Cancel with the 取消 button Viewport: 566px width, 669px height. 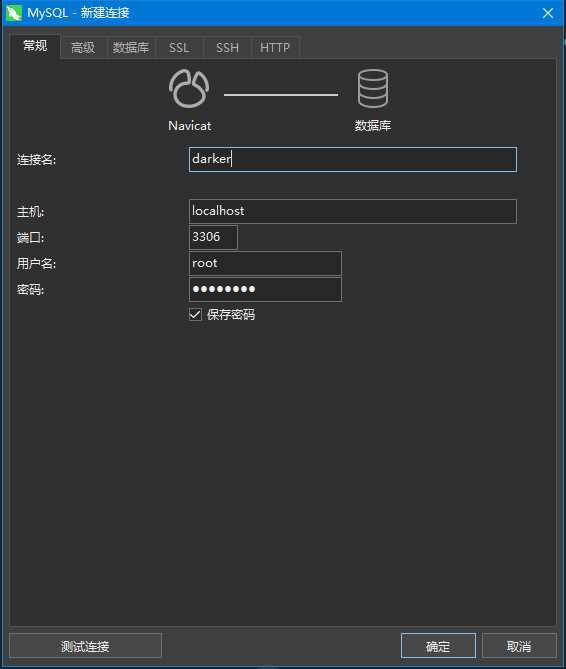pos(519,646)
